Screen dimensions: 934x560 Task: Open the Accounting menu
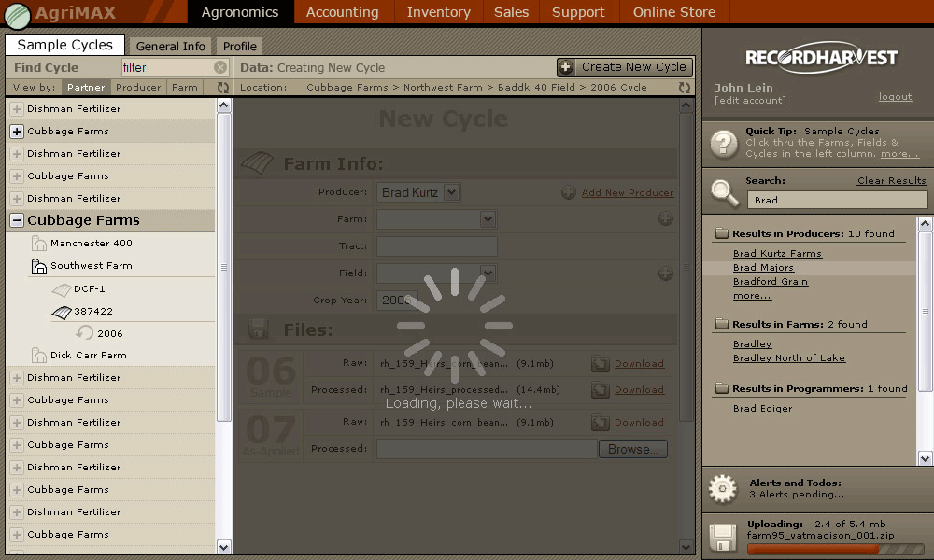[x=343, y=12]
